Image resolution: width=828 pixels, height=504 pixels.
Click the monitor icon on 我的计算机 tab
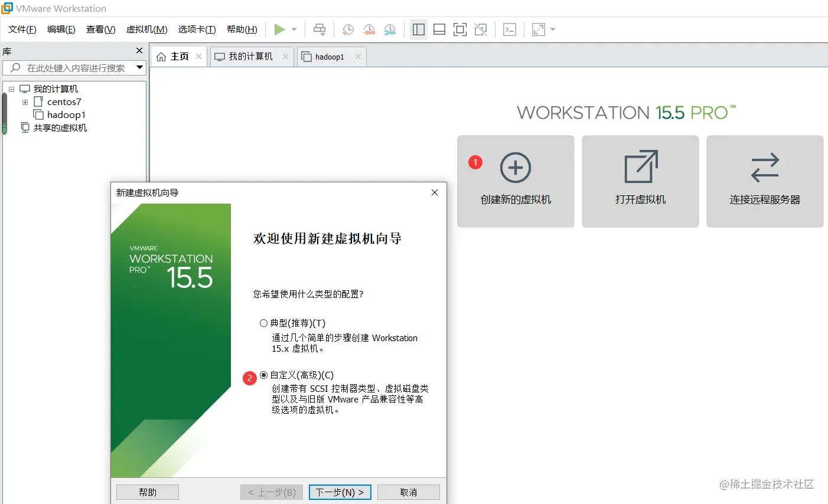[x=220, y=57]
